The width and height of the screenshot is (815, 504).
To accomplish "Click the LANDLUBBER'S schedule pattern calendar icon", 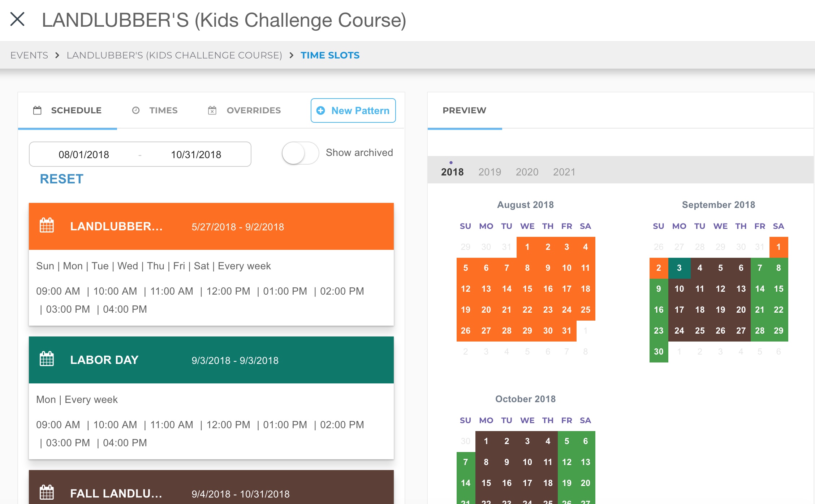I will coord(46,226).
